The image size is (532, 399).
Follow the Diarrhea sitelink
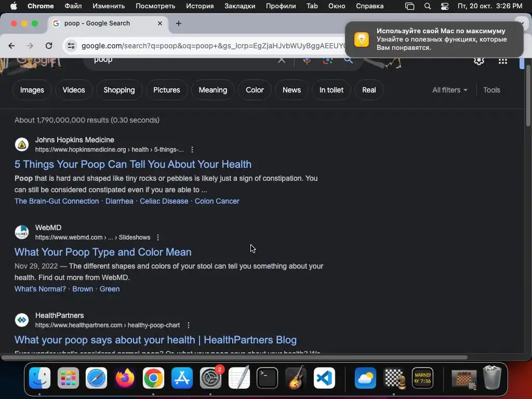tap(119, 201)
